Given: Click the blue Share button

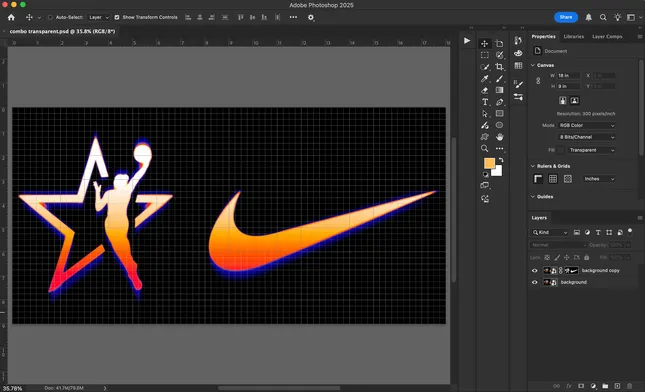Looking at the screenshot, I should click(x=566, y=17).
